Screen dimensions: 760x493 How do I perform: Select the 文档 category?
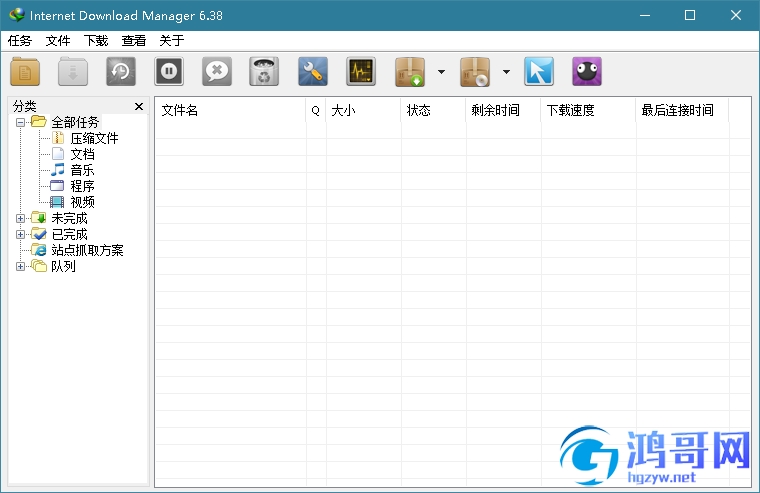pyautogui.click(x=82, y=154)
